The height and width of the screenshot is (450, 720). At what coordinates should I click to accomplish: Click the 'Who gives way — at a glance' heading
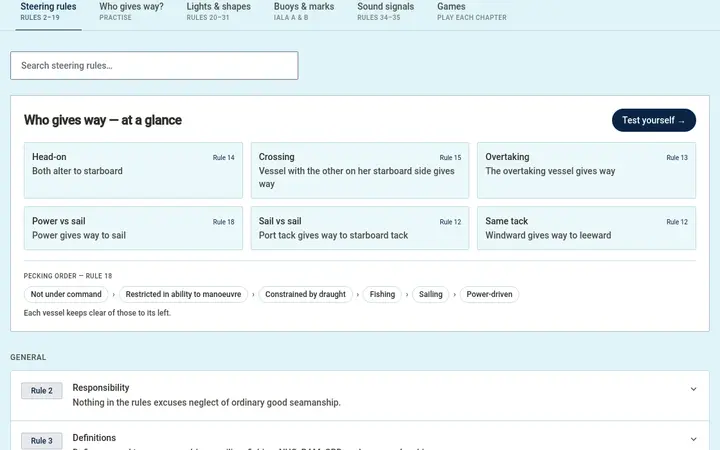[103, 120]
